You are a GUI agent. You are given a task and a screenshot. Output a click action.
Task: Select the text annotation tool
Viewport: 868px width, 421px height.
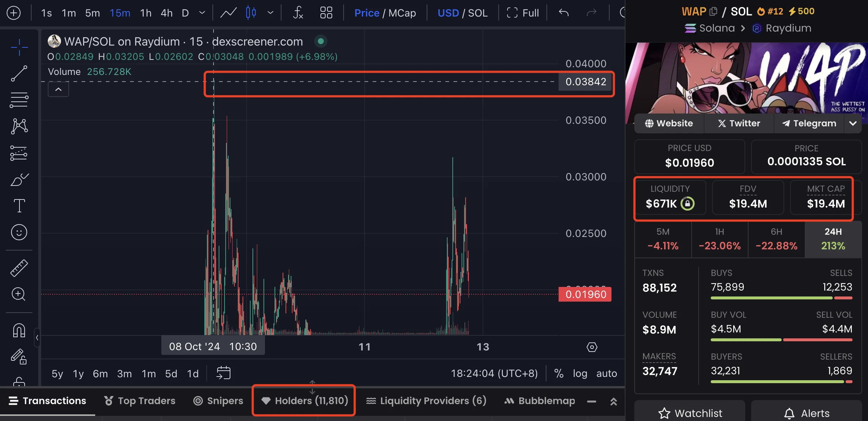pyautogui.click(x=19, y=205)
